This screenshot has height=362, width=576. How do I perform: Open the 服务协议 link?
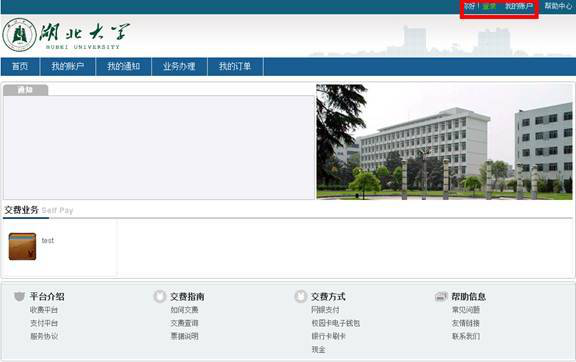click(44, 336)
